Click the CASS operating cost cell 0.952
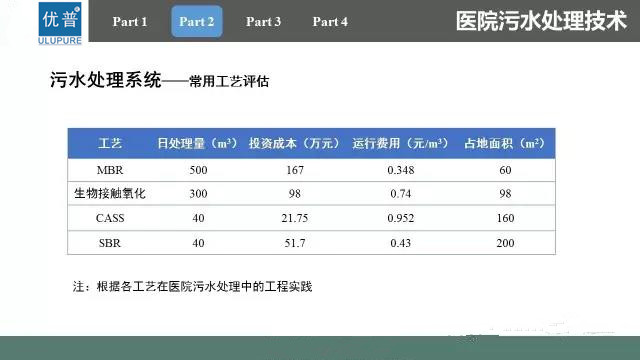640x360 pixels. [400, 218]
